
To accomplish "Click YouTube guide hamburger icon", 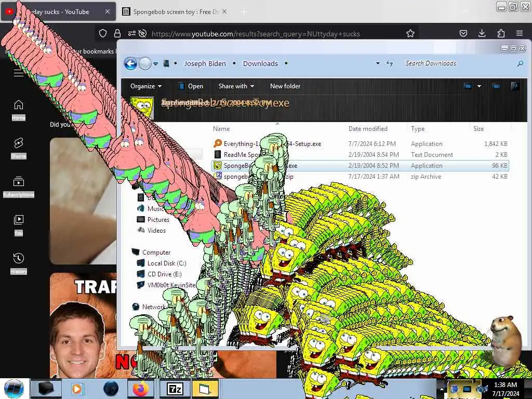I will coord(18,73).
